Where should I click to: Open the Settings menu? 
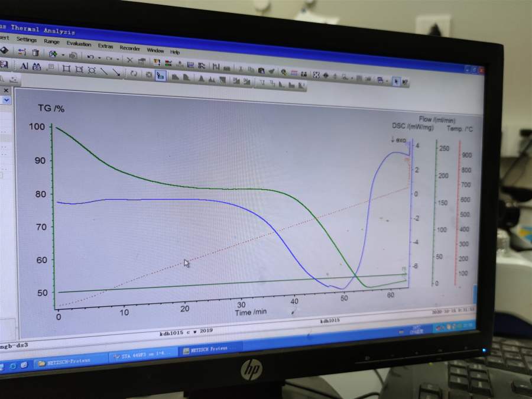(x=27, y=40)
